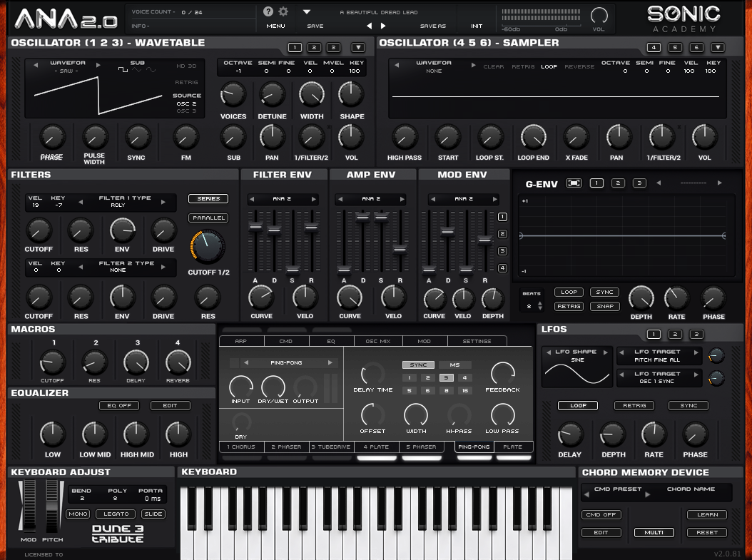Expand the oscillator 4 5 6 dropdown arrow
The image size is (752, 560).
click(718, 48)
